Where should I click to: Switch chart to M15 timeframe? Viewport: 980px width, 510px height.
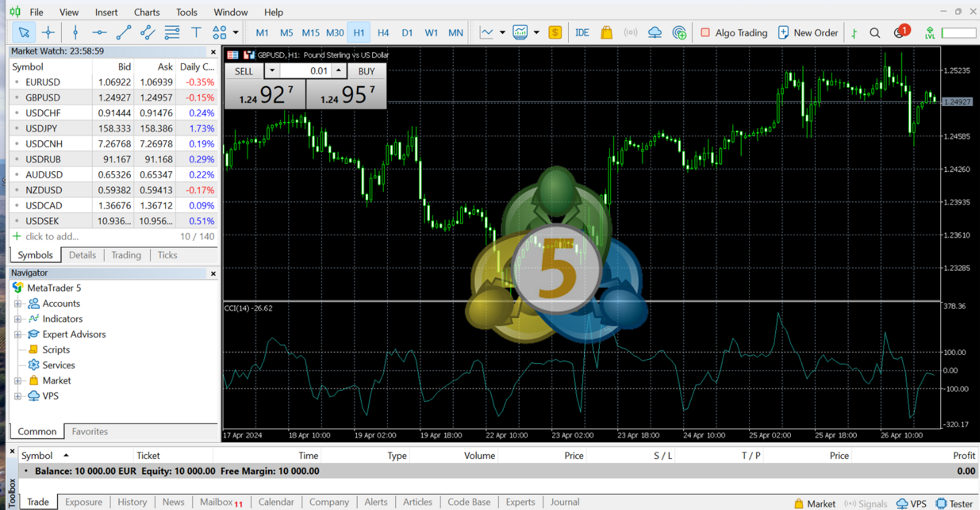click(x=311, y=32)
